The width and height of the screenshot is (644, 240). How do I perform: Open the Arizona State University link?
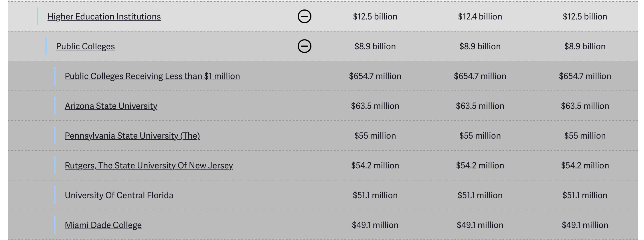[111, 106]
